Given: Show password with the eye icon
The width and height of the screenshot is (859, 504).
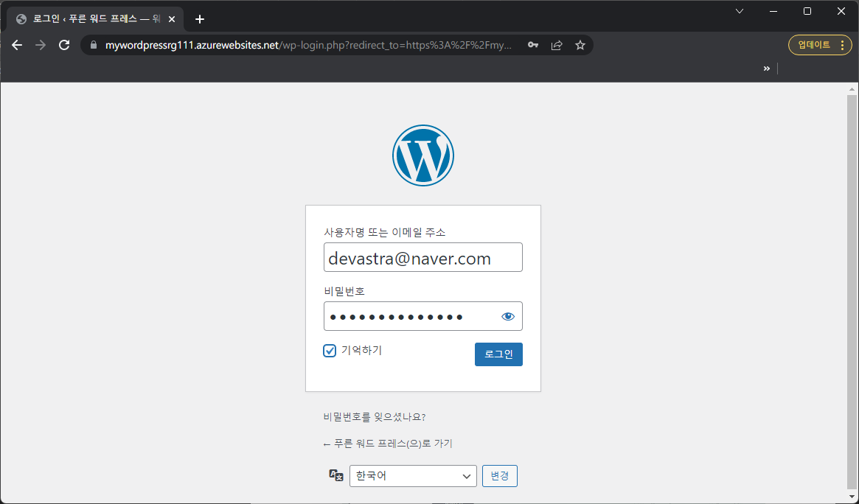Looking at the screenshot, I should pos(508,316).
